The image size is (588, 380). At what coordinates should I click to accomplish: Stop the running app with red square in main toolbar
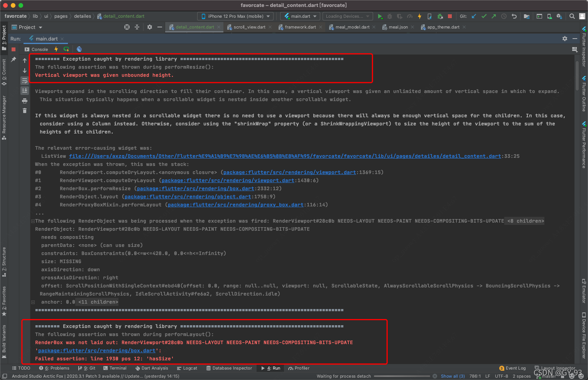450,16
